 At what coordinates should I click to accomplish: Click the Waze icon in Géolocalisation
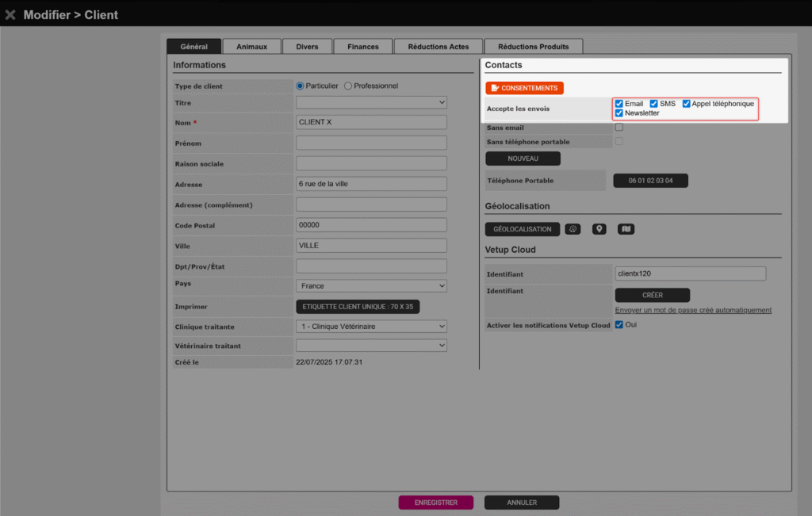click(573, 229)
